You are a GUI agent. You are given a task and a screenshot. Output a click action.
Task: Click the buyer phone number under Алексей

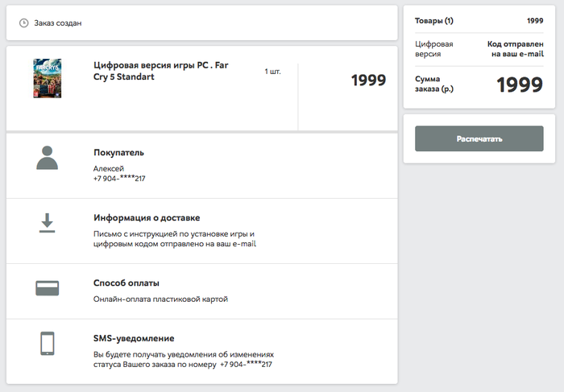pyautogui.click(x=119, y=178)
